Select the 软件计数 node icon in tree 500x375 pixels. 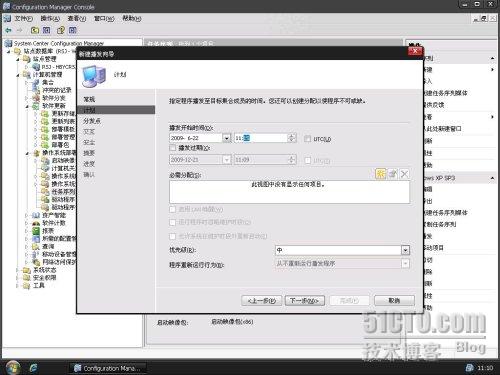(36, 223)
